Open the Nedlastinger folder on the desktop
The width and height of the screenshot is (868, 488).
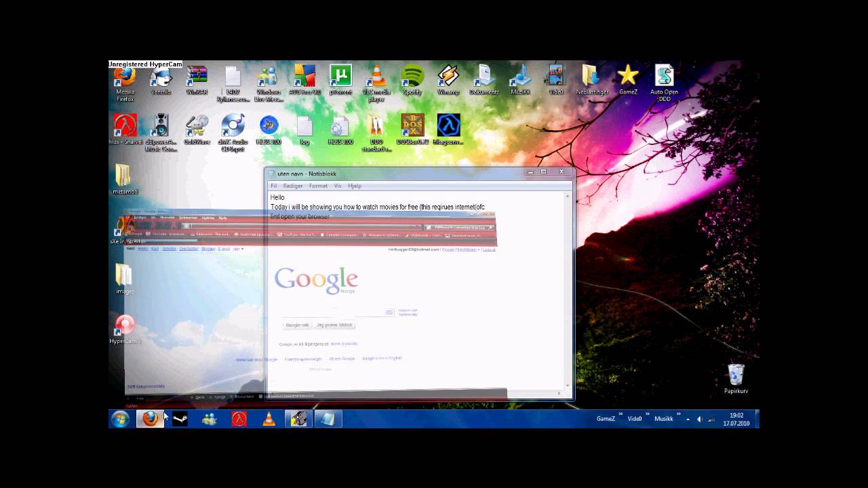pos(592,81)
